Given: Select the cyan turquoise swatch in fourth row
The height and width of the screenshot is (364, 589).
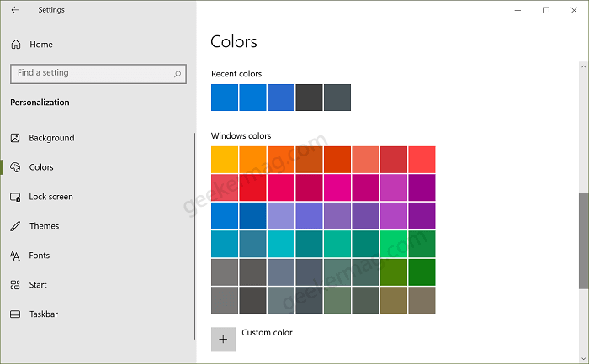Looking at the screenshot, I should pos(281,244).
